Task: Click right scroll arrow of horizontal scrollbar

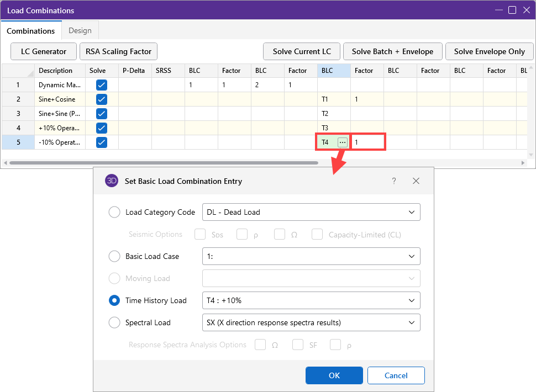Action: (x=523, y=163)
